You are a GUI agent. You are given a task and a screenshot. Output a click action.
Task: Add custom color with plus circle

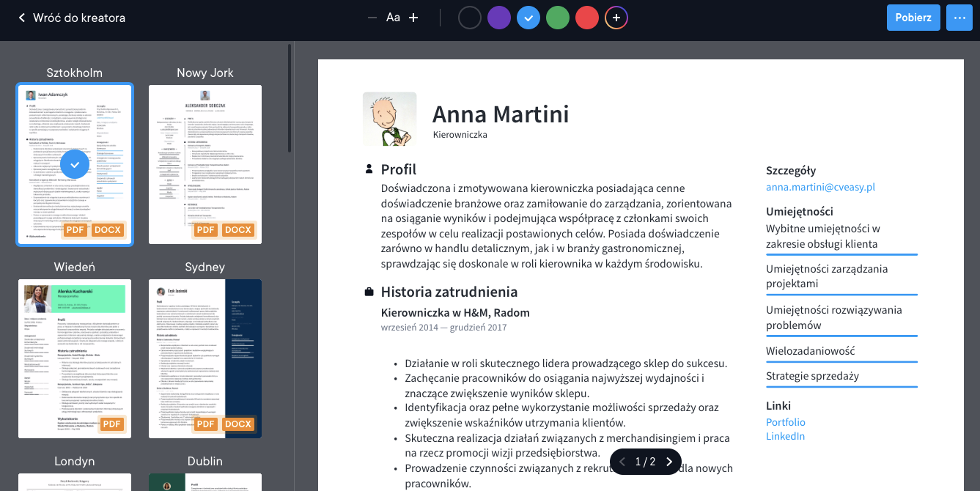pyautogui.click(x=616, y=18)
